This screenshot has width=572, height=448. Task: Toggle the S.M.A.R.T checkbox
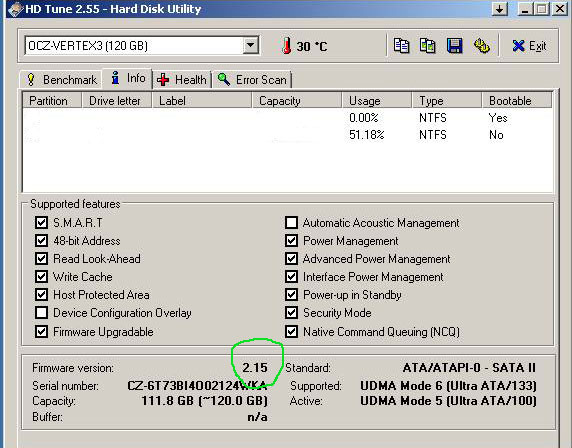(41, 223)
